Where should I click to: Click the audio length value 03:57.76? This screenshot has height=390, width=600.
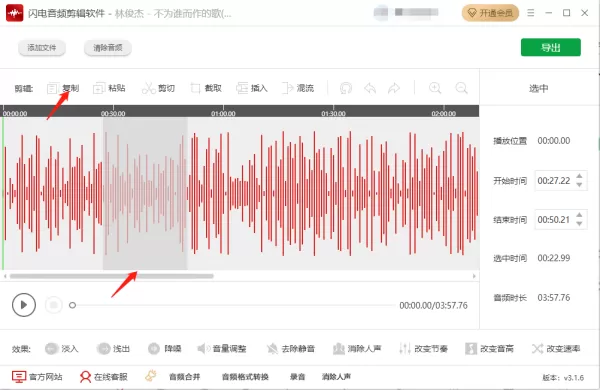(554, 297)
